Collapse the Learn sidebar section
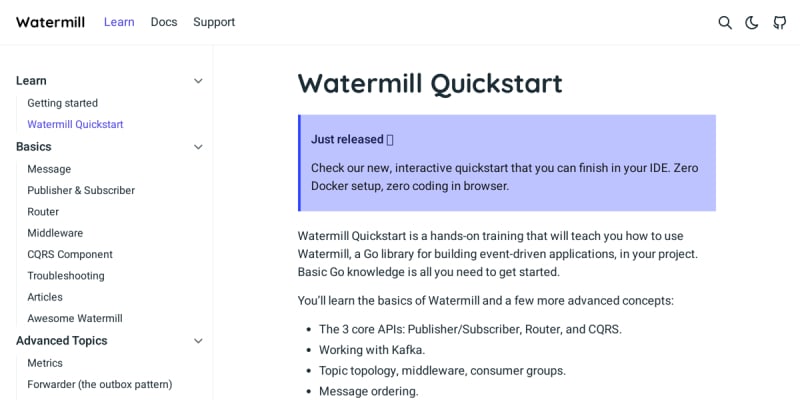Screen dimensions: 800x400 point(198,81)
